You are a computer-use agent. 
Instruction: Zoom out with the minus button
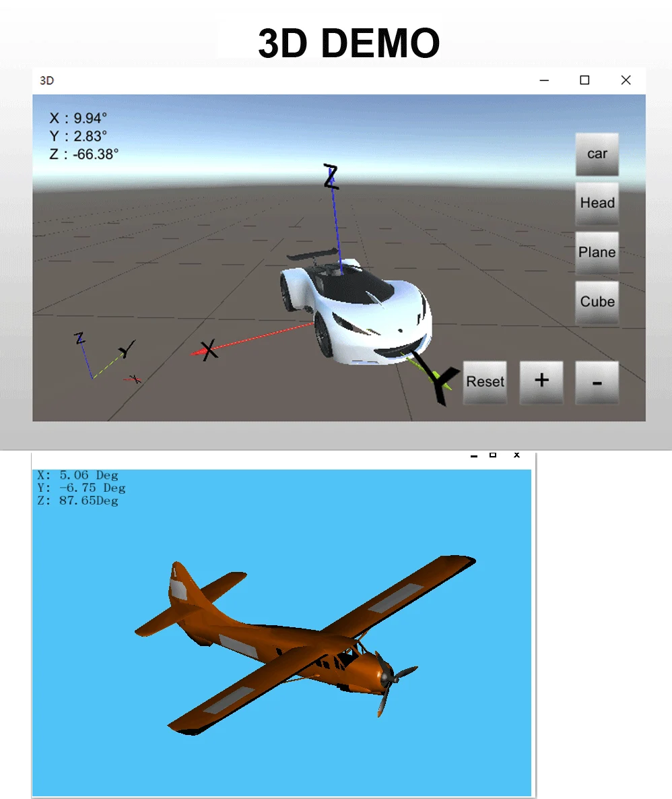[x=597, y=382]
